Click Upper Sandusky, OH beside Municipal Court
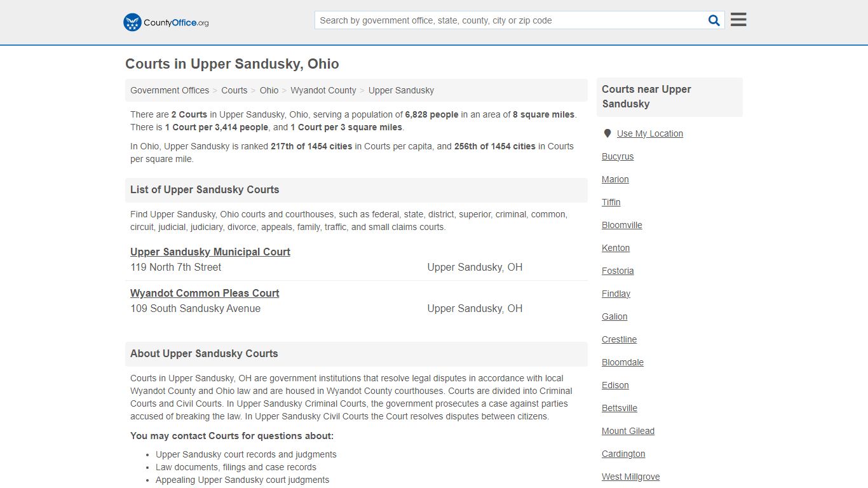 [x=475, y=268]
